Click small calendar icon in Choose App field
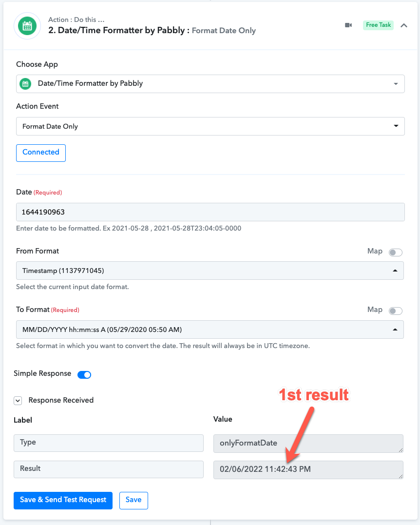 tap(25, 84)
